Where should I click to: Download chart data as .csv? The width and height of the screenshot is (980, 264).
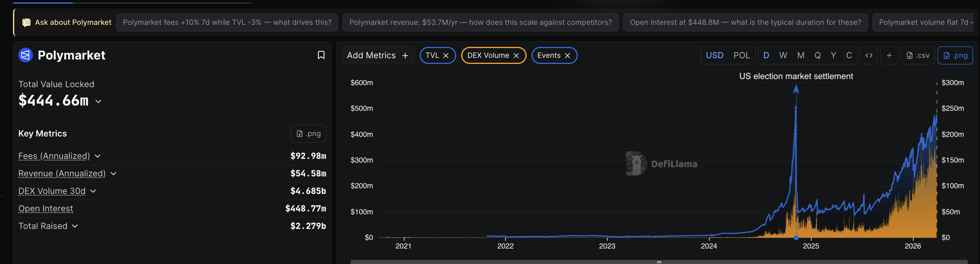[x=918, y=55]
